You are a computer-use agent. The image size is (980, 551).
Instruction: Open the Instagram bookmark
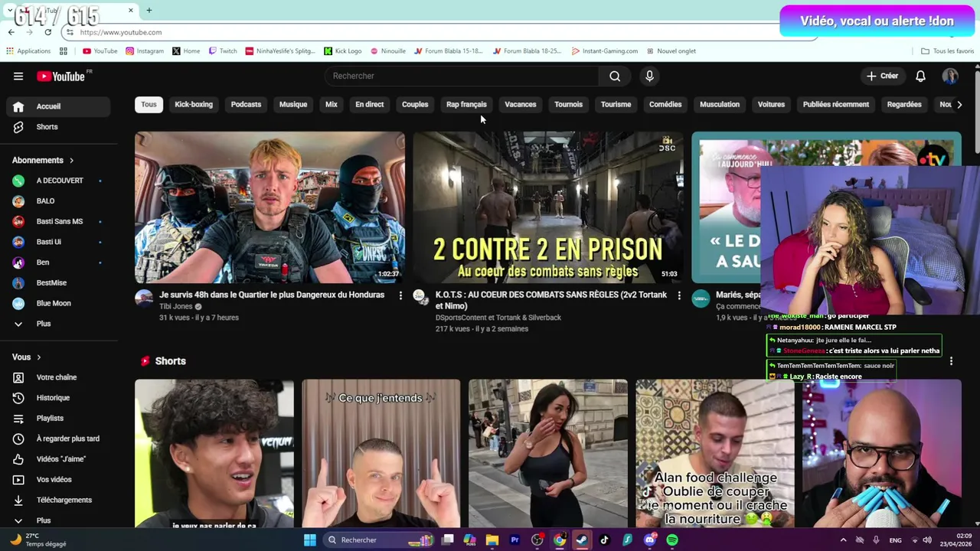pos(145,51)
